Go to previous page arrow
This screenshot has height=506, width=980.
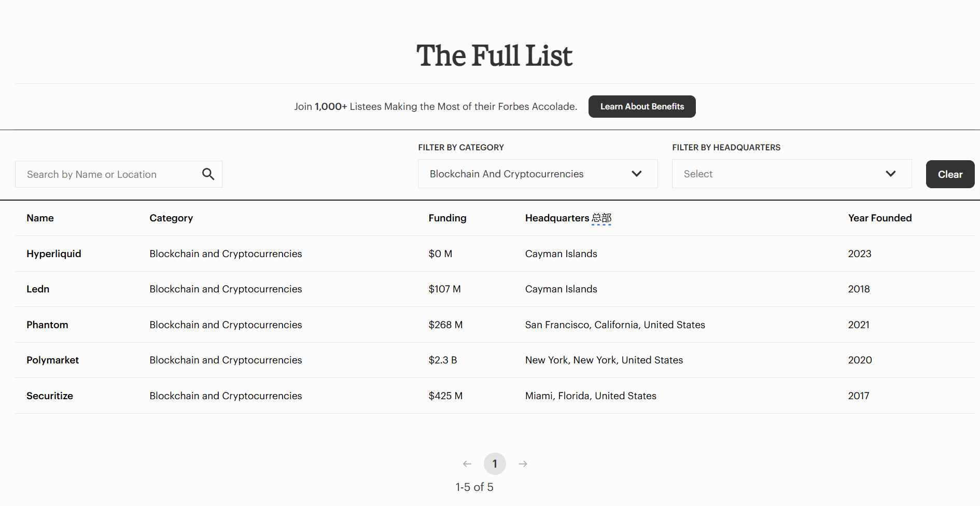click(467, 464)
